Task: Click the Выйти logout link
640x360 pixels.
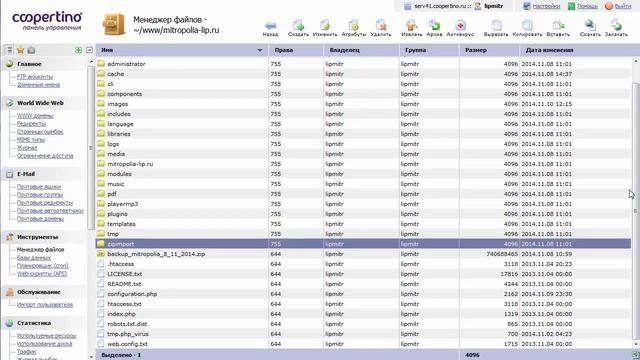Action: [623, 6]
